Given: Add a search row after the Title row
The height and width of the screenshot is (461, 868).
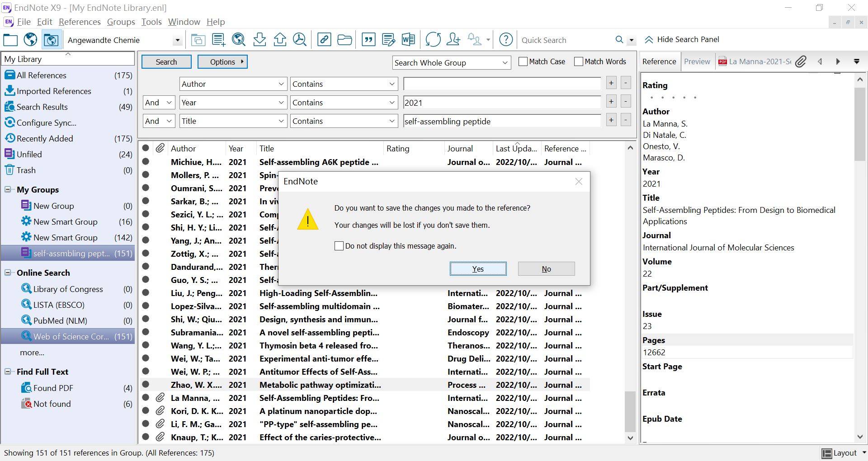Looking at the screenshot, I should [611, 120].
